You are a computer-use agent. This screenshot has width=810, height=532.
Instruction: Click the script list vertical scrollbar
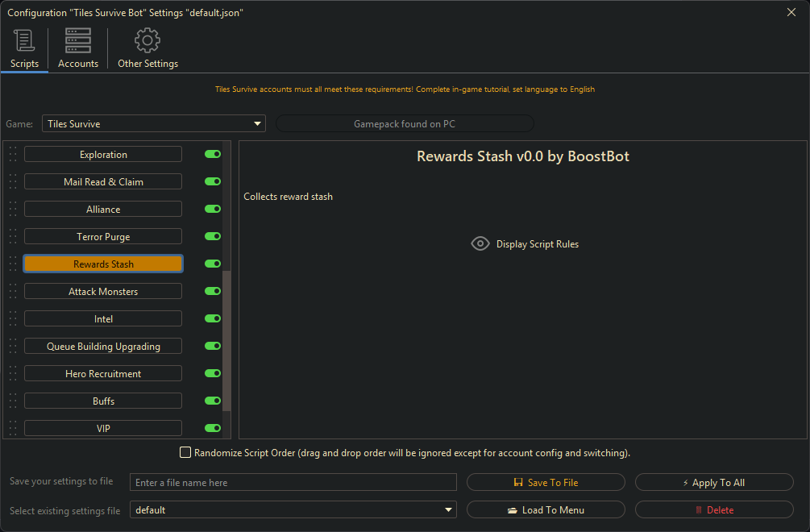coord(226,339)
